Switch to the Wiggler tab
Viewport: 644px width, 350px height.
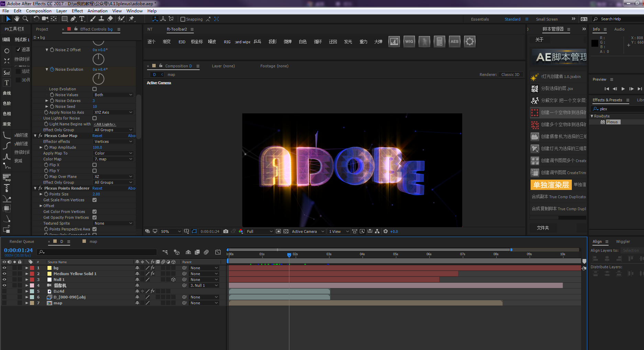[623, 241]
